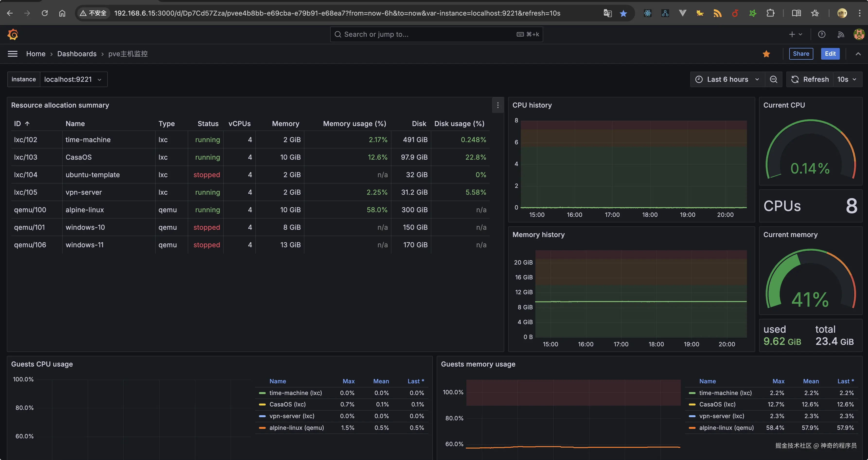
Task: Open the 10s refresh interval dropdown
Action: pyautogui.click(x=847, y=79)
